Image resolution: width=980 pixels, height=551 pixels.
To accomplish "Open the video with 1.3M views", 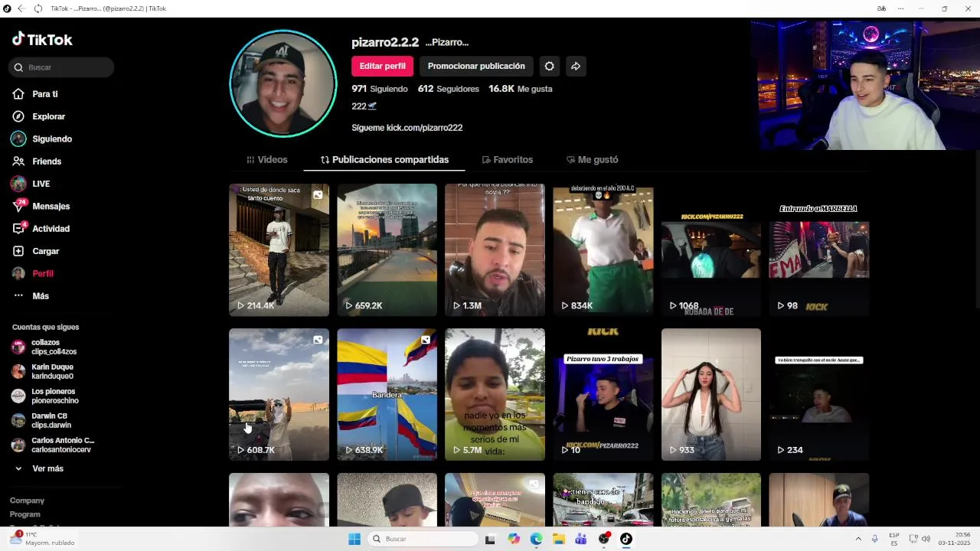I will 495,249.
